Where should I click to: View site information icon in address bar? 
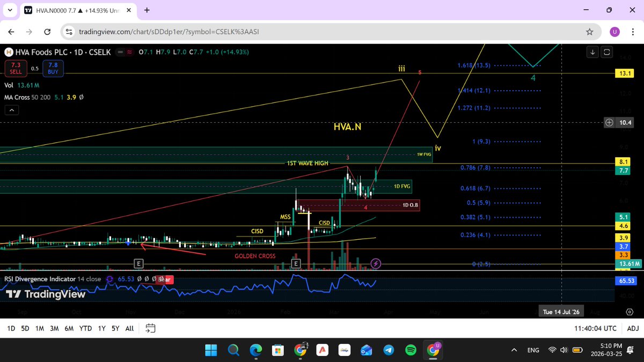coord(69,32)
